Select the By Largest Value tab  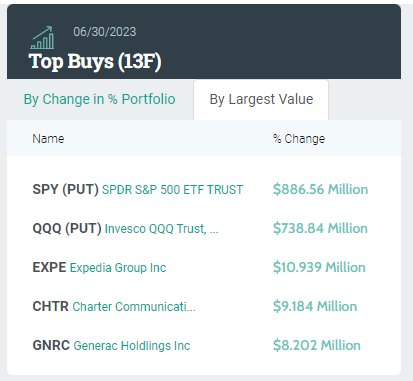coord(261,99)
